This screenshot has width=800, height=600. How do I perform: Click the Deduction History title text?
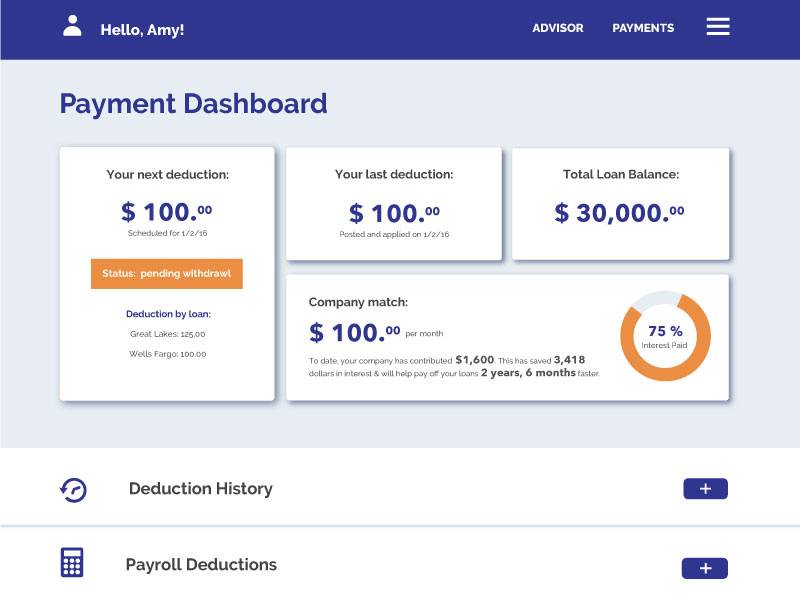(200, 489)
